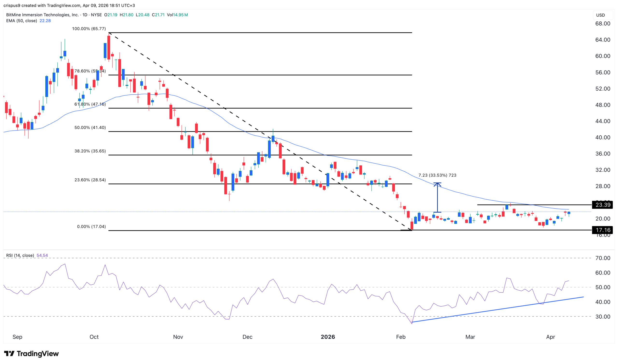Click the Apr label on time axis
Screen dimensions: 618x364
point(550,337)
